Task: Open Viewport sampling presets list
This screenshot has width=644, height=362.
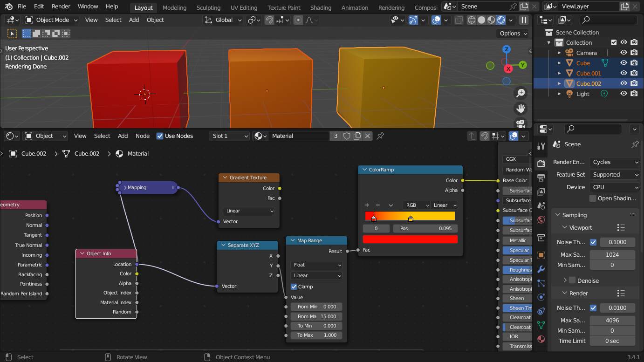Action: click(621, 228)
